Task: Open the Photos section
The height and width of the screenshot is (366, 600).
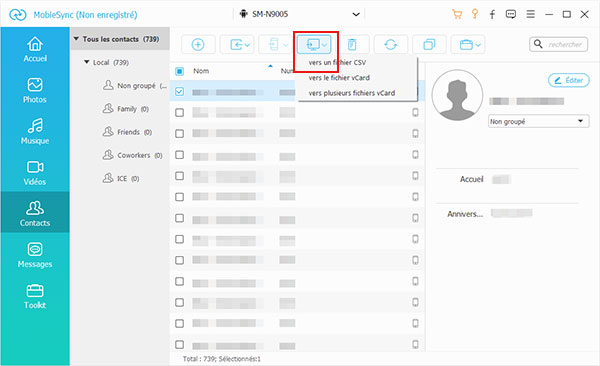Action: pos(35,91)
